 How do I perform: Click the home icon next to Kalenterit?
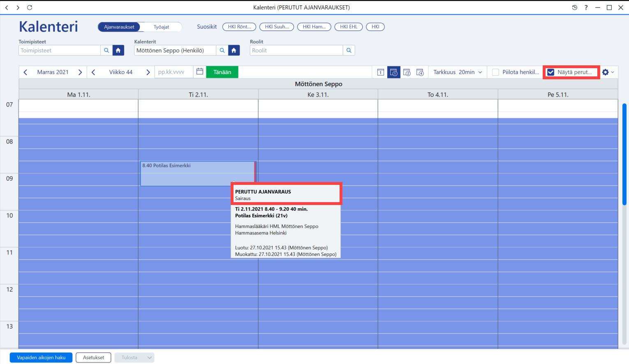[x=234, y=51]
